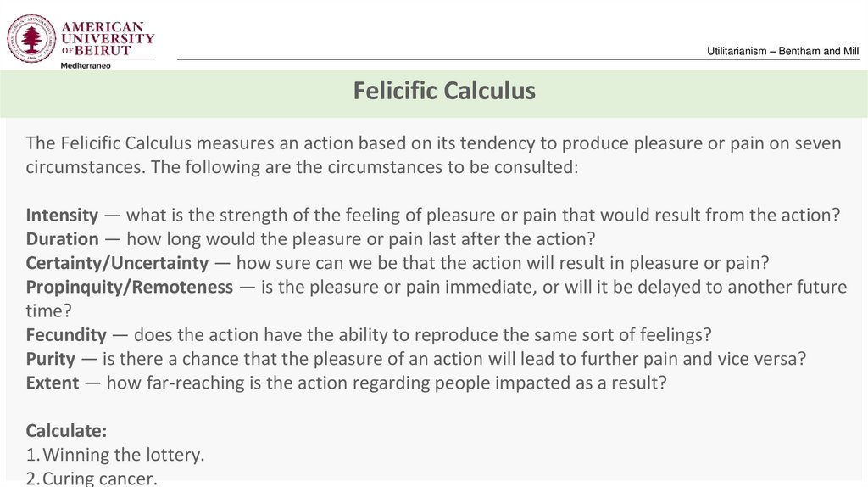Click the bold 'Propinquity/Remoteness' term
868x487 pixels.
point(129,287)
